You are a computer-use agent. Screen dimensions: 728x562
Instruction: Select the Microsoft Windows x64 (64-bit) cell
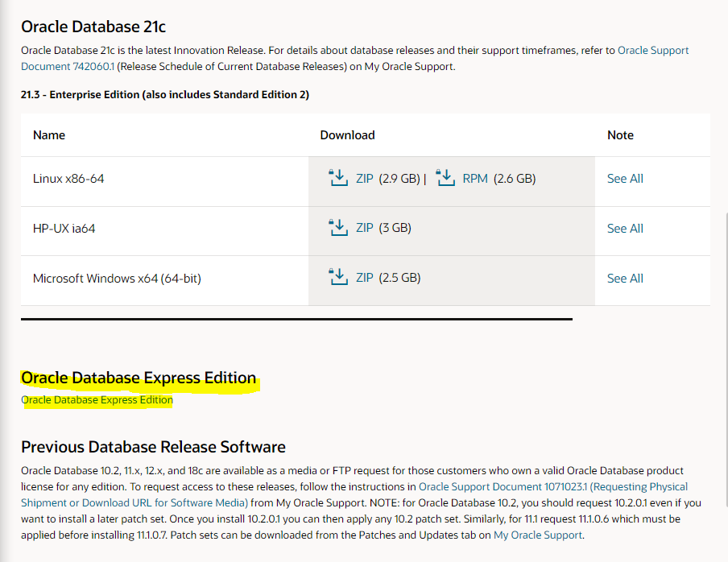coord(164,280)
